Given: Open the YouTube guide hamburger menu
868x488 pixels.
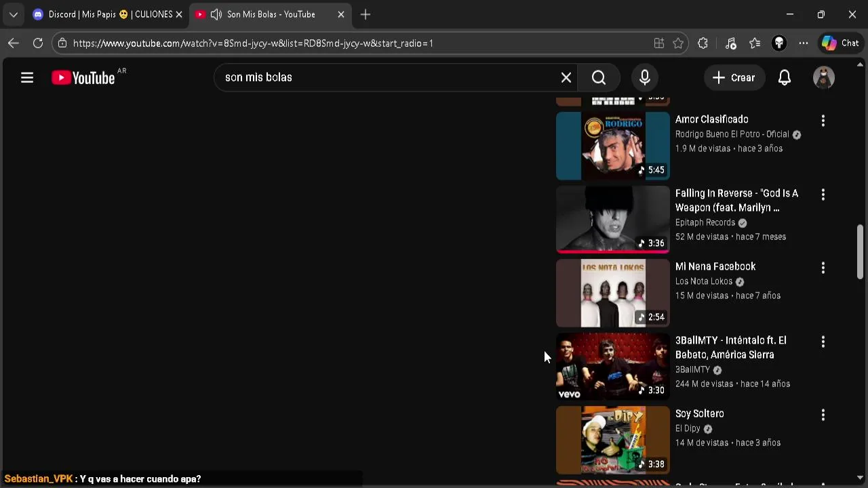Looking at the screenshot, I should [x=27, y=78].
